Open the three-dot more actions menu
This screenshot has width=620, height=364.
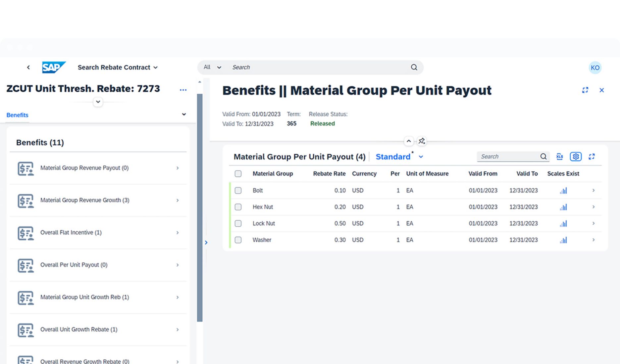click(183, 90)
